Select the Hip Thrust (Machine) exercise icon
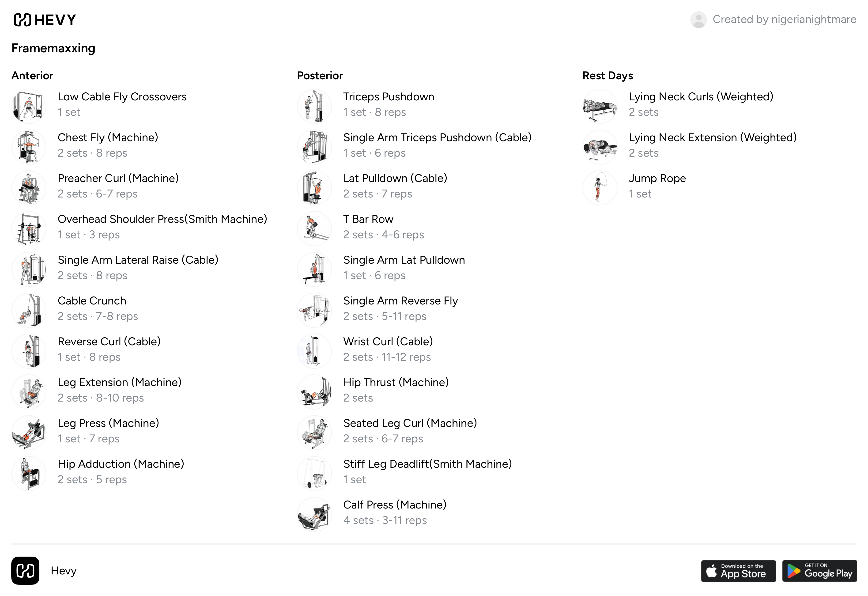 tap(314, 392)
